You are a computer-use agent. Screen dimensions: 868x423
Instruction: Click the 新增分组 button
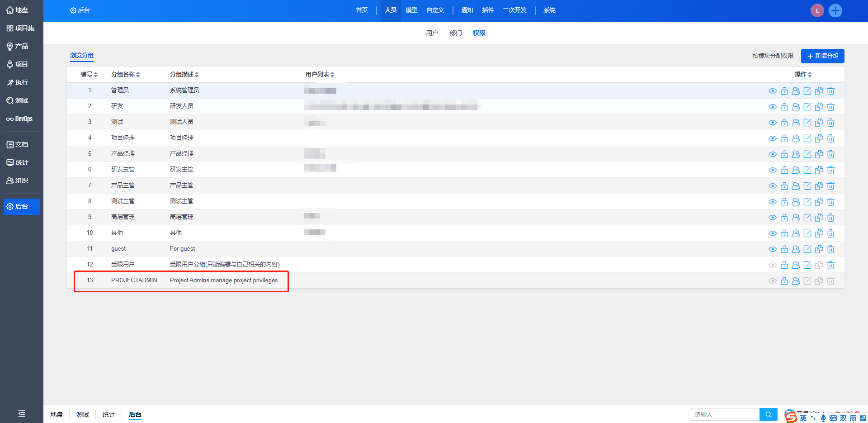click(x=823, y=56)
